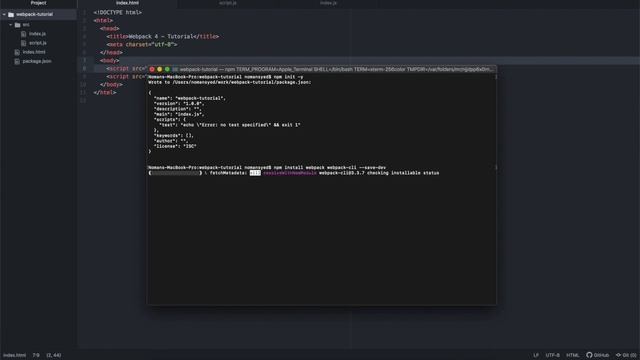The image size is (640, 360).
Task: Click the 7:9 cursor position indicator
Action: pos(36,355)
